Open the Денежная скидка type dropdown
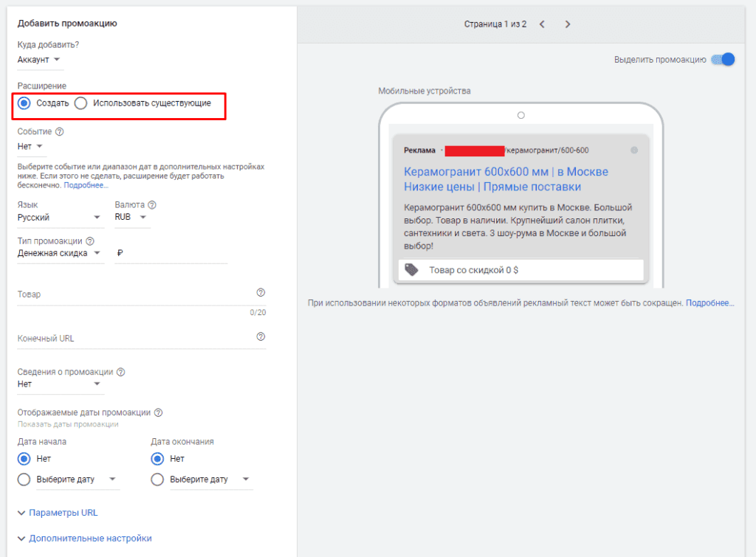This screenshot has width=756, height=557. [x=59, y=253]
